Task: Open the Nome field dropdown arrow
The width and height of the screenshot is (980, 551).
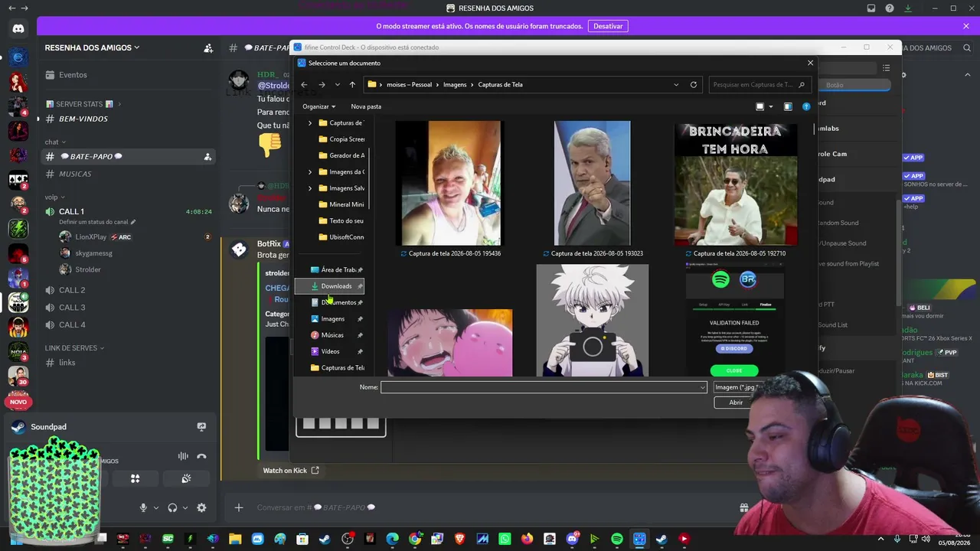Action: pos(702,387)
